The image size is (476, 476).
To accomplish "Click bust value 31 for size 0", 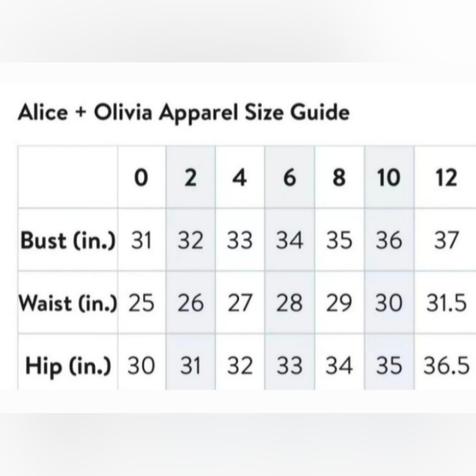I will [141, 240].
